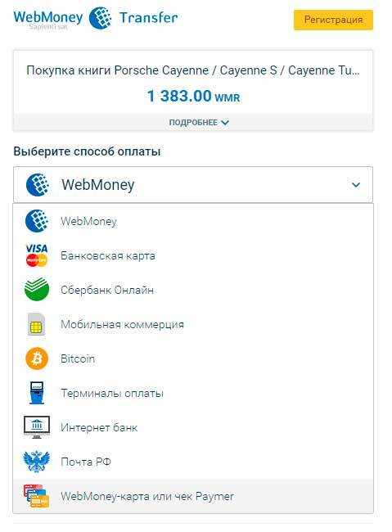The image size is (392, 532).
Task: Collapse the payment method dropdown arrow
Action: (x=356, y=185)
